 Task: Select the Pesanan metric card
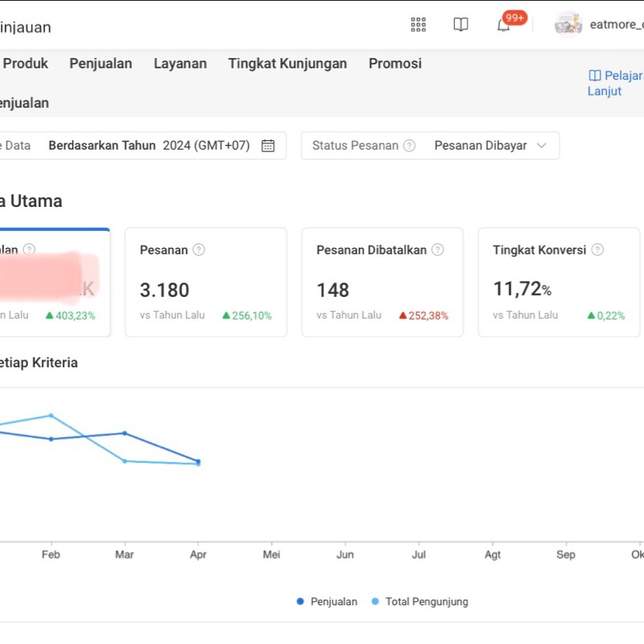tap(206, 282)
